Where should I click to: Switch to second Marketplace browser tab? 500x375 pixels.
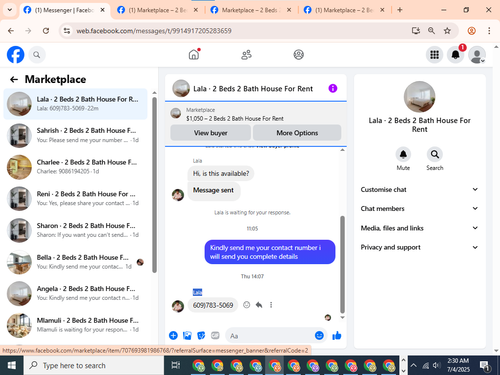click(157, 10)
